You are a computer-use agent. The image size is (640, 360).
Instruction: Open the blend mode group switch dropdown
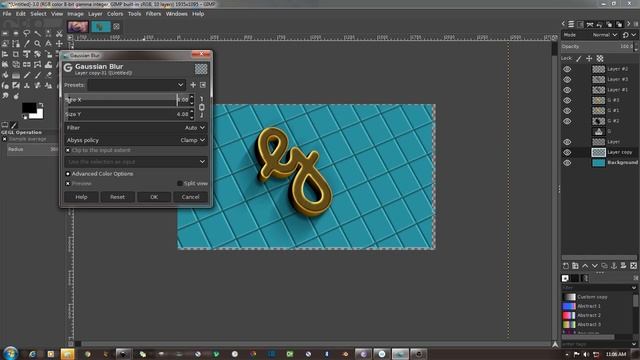[629, 35]
